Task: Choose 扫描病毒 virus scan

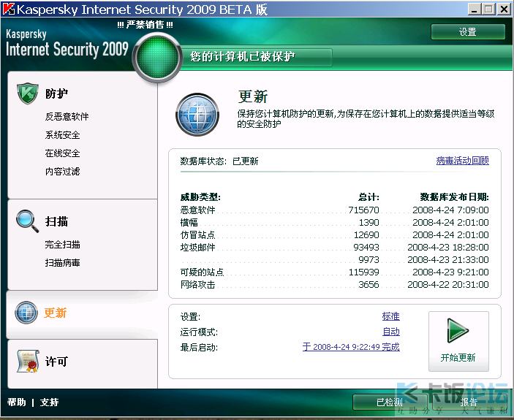Action: click(62, 262)
